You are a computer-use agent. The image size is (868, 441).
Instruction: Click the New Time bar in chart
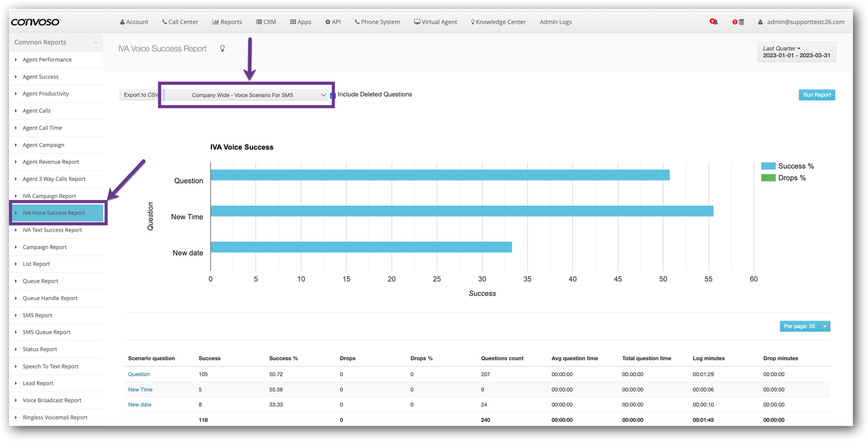461,211
